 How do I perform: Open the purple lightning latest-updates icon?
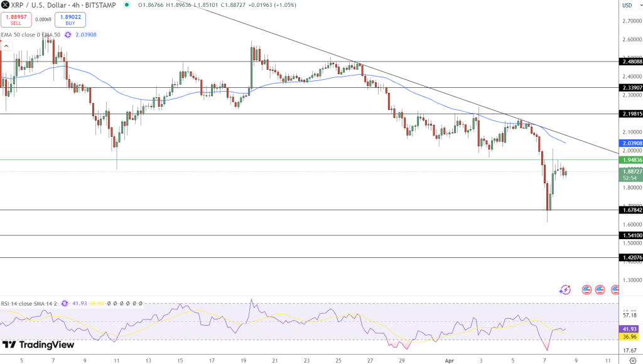point(565,290)
